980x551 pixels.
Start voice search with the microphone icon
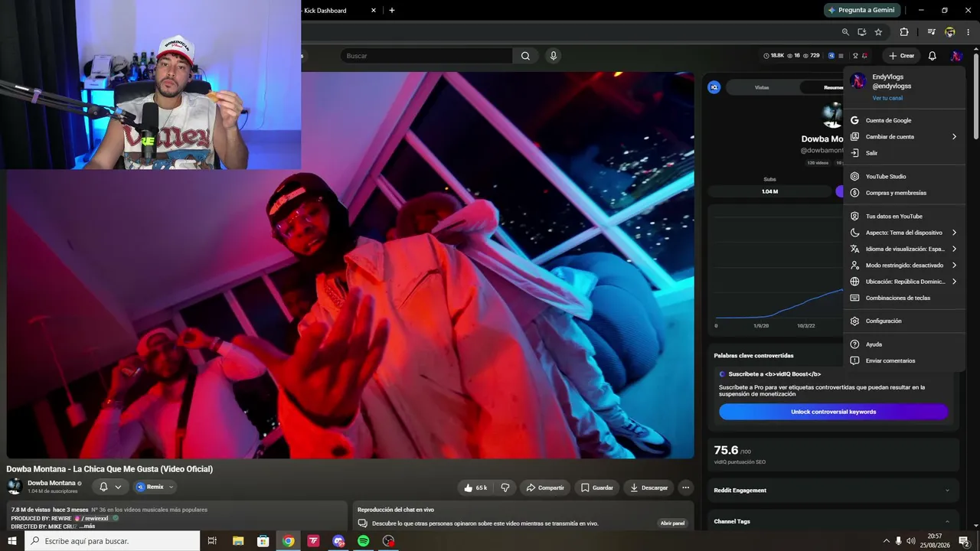tap(554, 56)
